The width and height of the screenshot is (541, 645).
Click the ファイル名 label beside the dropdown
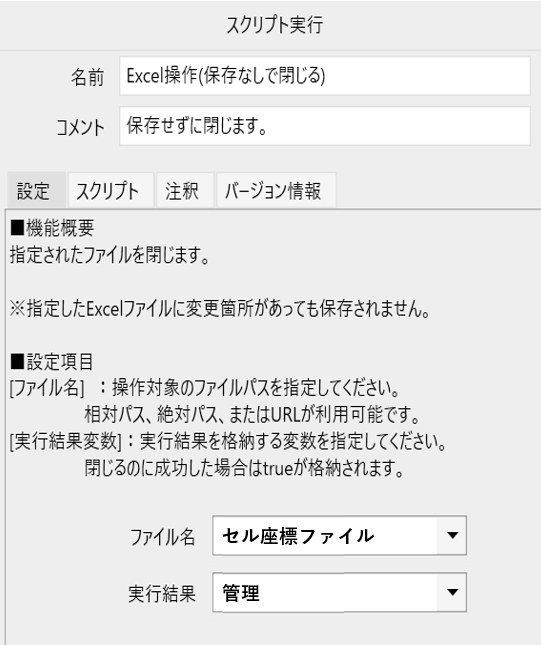162,537
